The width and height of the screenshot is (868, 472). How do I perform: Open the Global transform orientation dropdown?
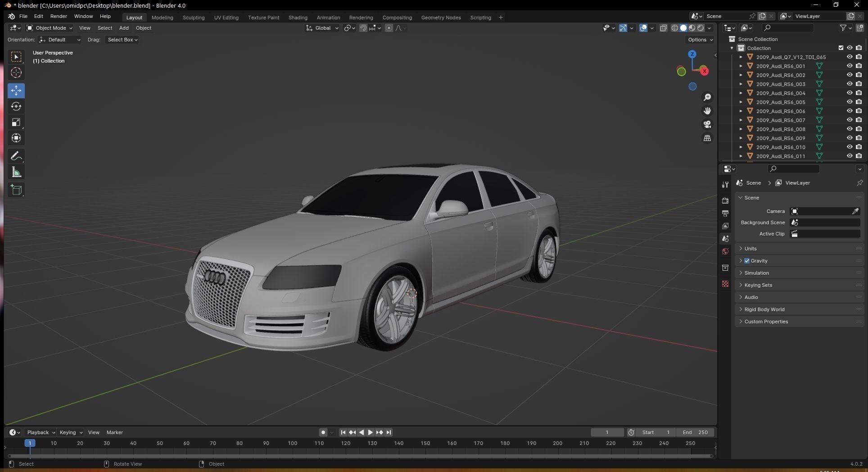pyautogui.click(x=322, y=28)
